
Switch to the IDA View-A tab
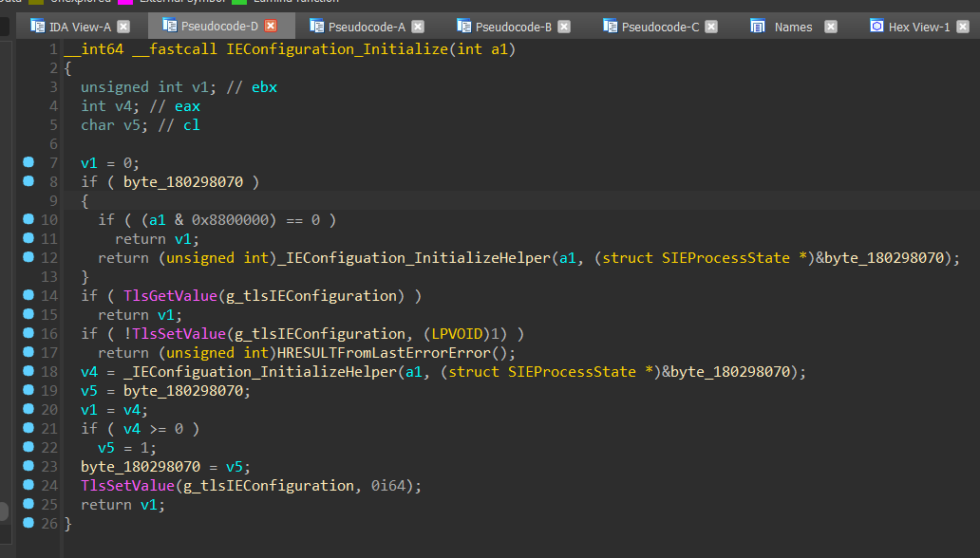click(80, 27)
